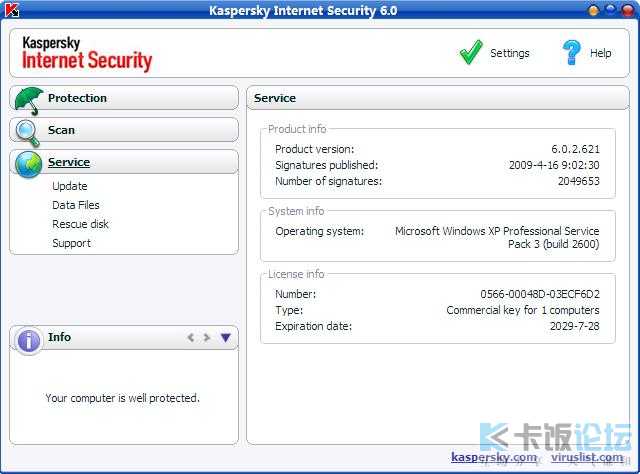Open Data Files under Service
Screen dimensions: 640x474
(x=76, y=205)
